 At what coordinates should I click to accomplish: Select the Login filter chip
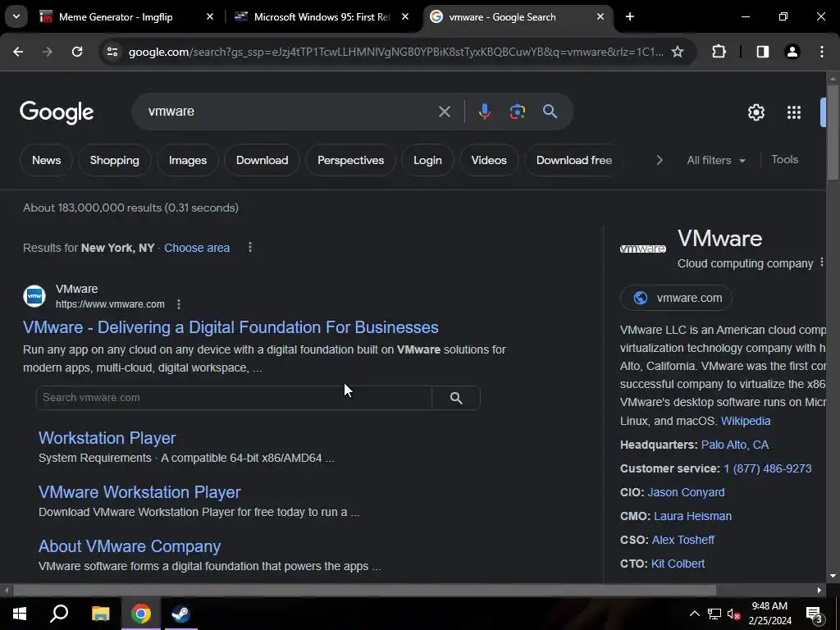(427, 160)
